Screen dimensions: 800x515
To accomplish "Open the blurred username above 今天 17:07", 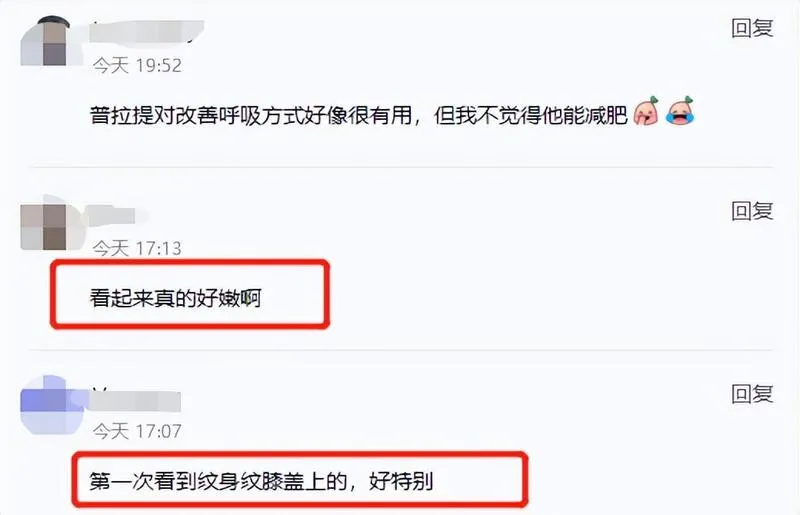I will coord(135,401).
